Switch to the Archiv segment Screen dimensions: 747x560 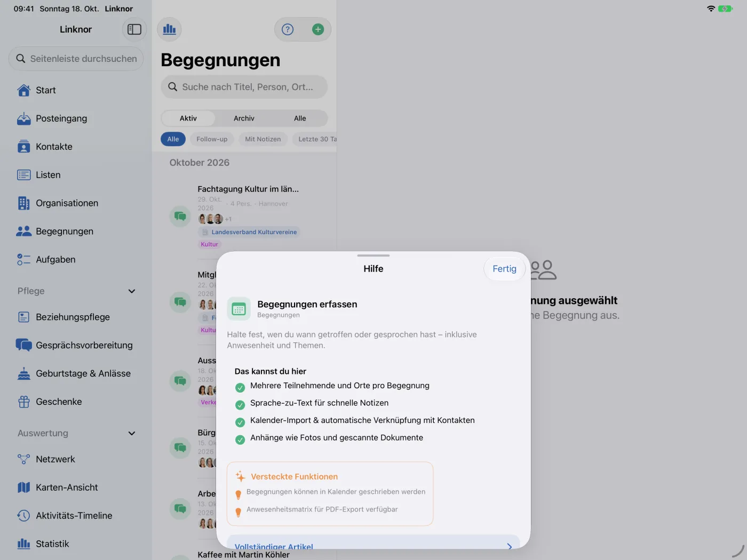pos(244,118)
